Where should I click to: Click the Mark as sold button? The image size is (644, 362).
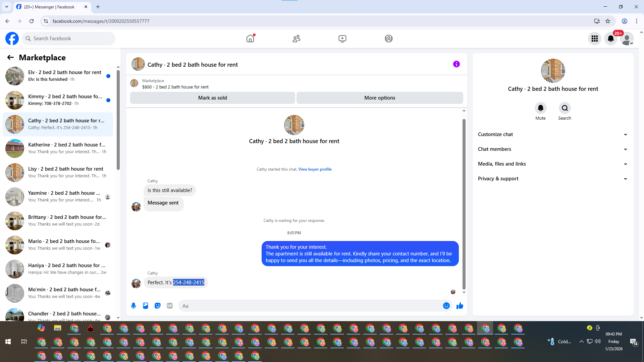pos(212,98)
